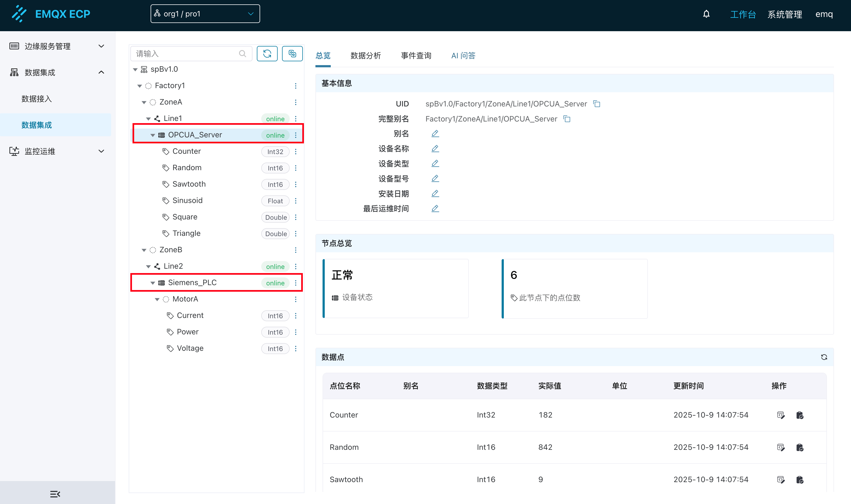
Task: Edit the device name field pencil
Action: coord(435,148)
